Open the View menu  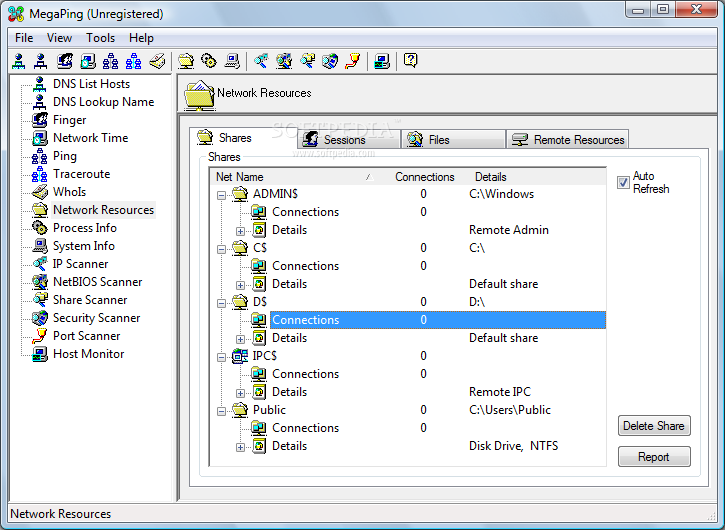pyautogui.click(x=59, y=38)
